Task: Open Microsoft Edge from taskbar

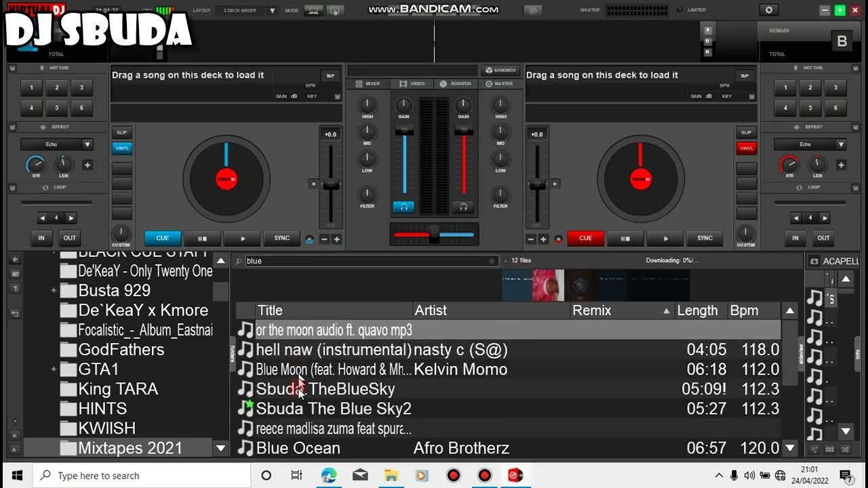Action: click(x=328, y=475)
